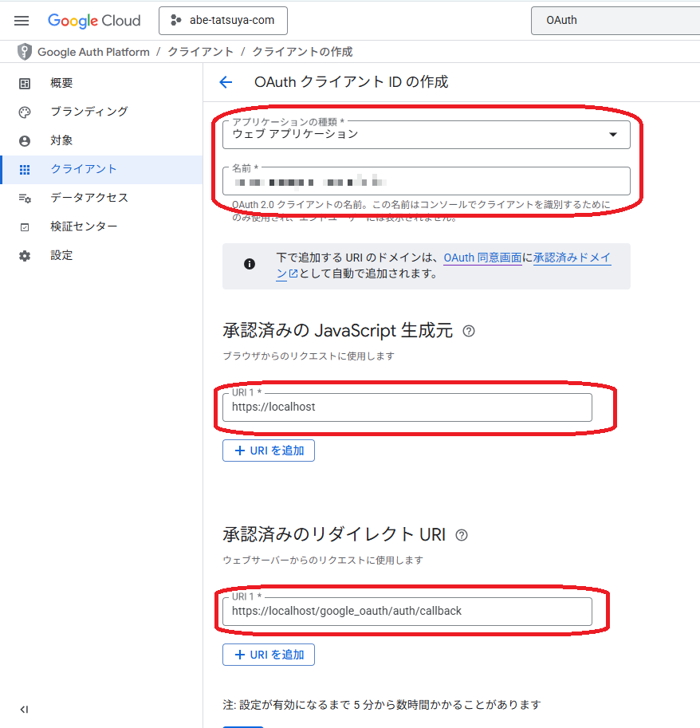
Task: Click Google Auth Platform in breadcrumb
Action: (93, 52)
